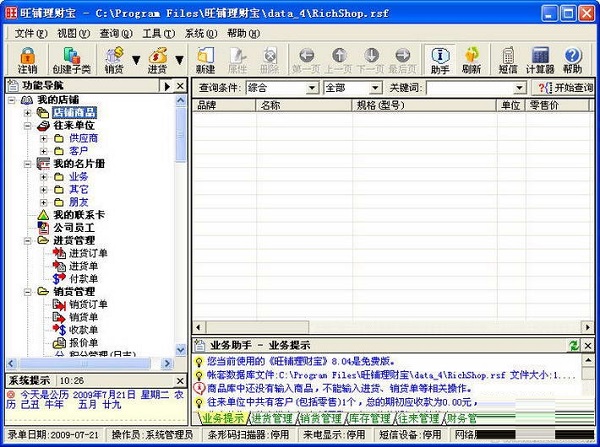Screen dimensions: 600x447
Task: Click the 刷新 refresh icon
Action: pos(471,60)
